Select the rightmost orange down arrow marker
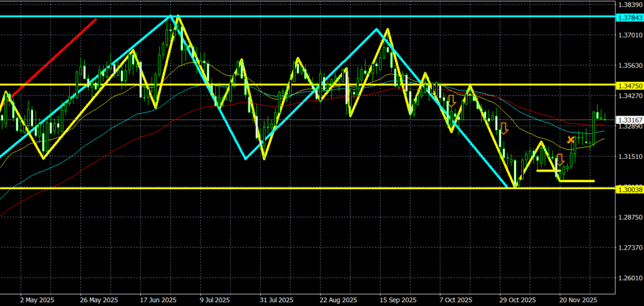Viewport: 644px width, 306px height. [560, 160]
